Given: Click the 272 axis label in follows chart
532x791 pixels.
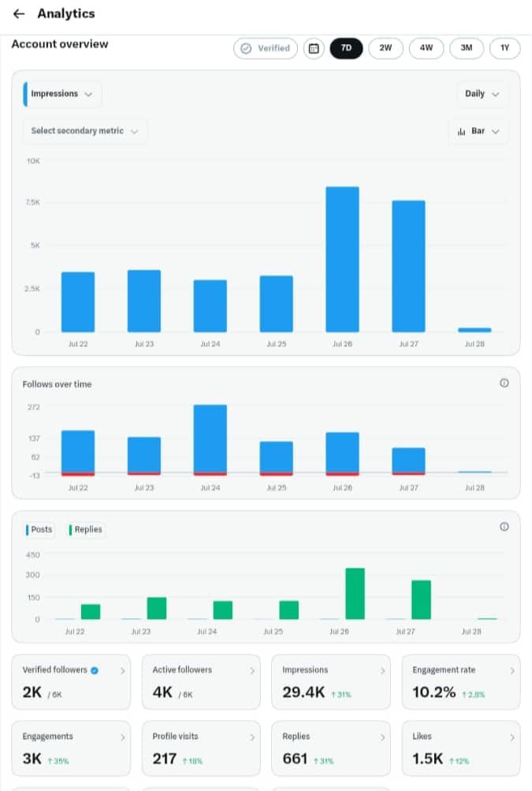Looking at the screenshot, I should pos(33,407).
